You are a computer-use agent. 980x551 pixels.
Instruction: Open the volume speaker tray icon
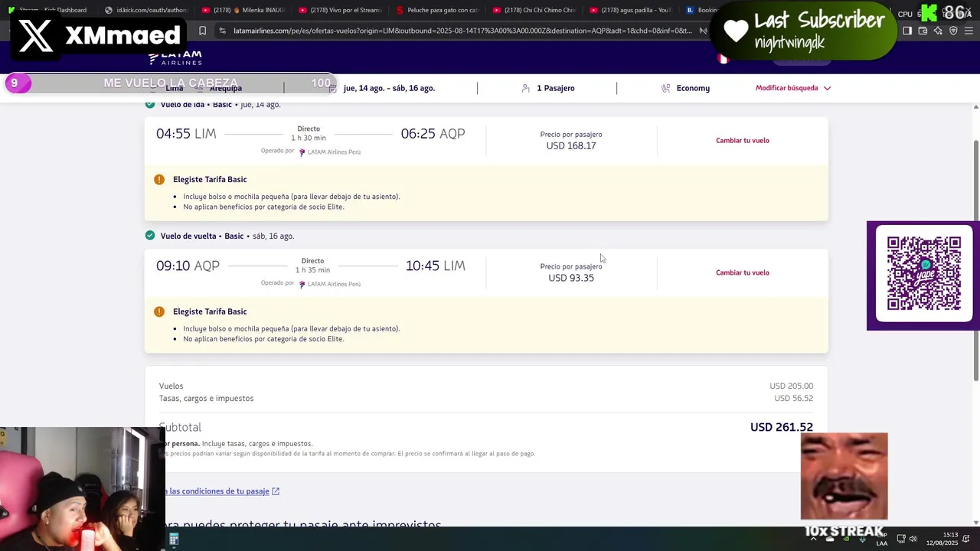point(913,539)
